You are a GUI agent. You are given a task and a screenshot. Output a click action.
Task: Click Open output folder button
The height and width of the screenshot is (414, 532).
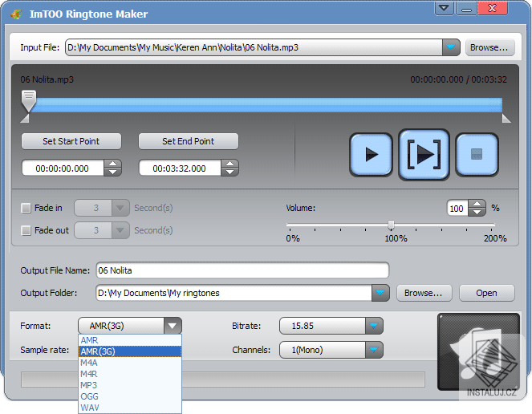coord(486,293)
